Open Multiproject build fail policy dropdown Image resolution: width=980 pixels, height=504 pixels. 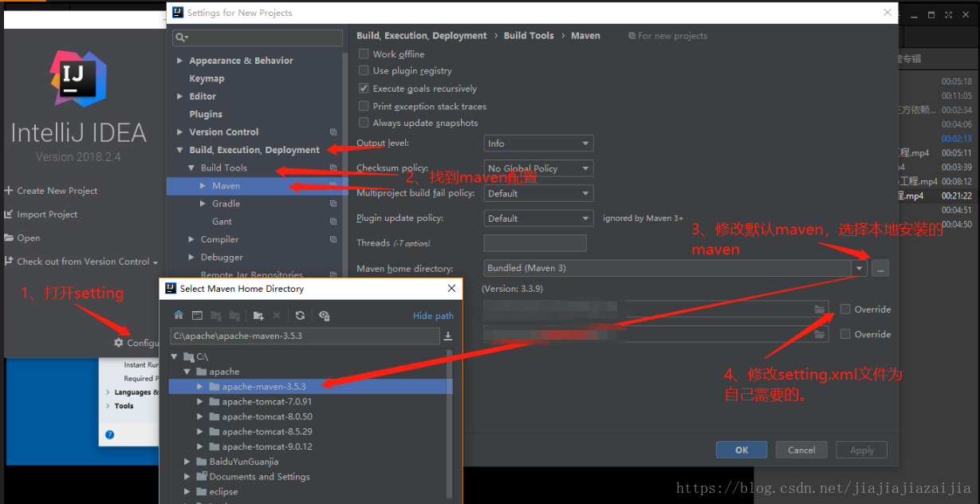click(x=538, y=193)
